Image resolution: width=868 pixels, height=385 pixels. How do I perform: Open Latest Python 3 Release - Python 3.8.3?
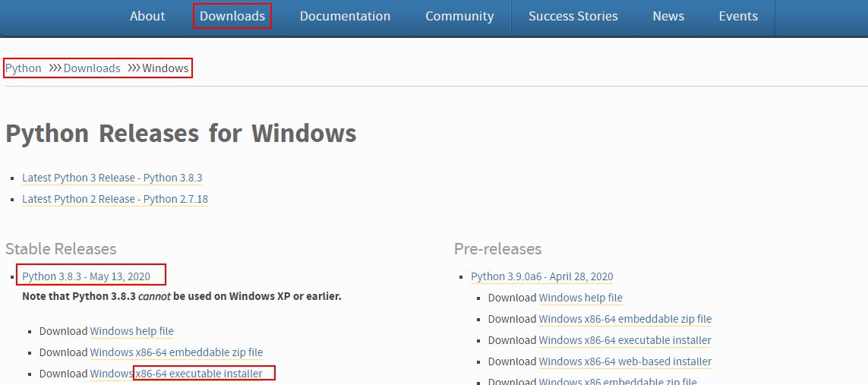click(x=112, y=178)
